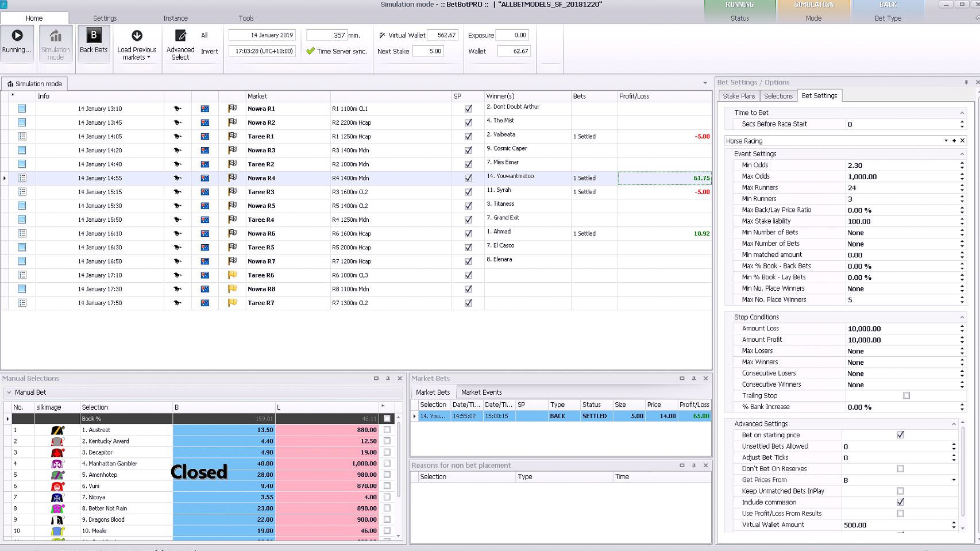The width and height of the screenshot is (980, 551).
Task: Click the silk image for Austreet
Action: click(57, 430)
